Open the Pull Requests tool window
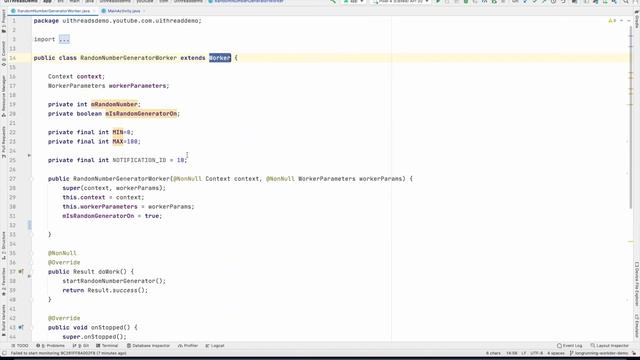Image resolution: width=640 pixels, height=360 pixels. [4, 142]
